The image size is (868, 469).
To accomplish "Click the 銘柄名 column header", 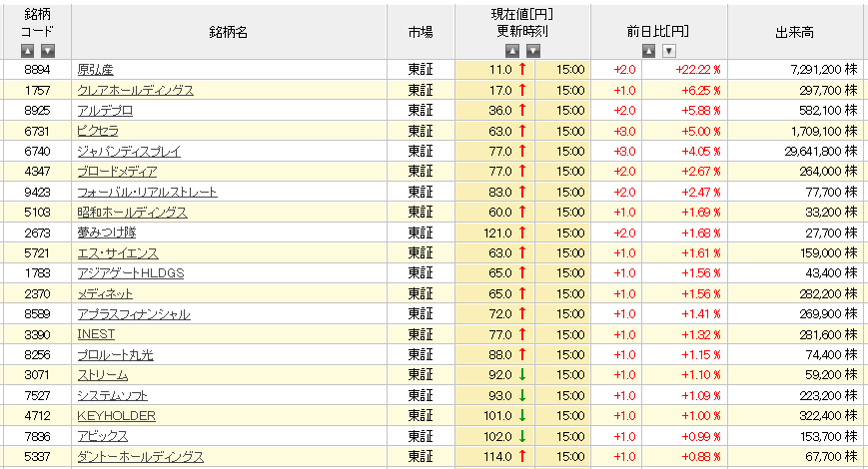I will [228, 32].
